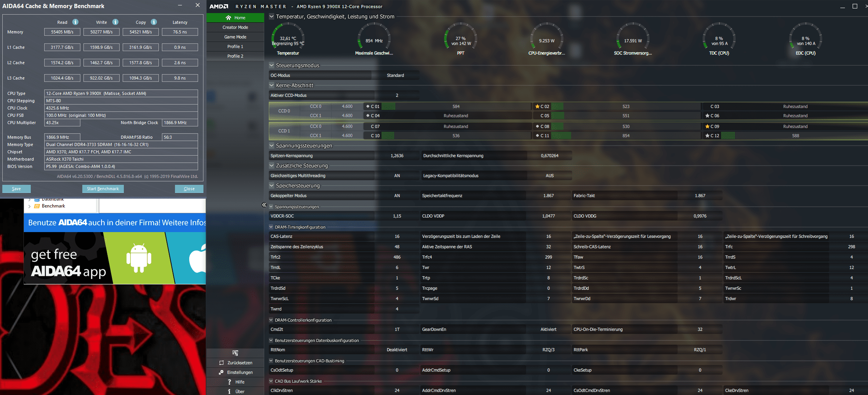Collapse the top-level Spannungssteuerungen section
Screen dimensions: 868x395
(x=272, y=146)
